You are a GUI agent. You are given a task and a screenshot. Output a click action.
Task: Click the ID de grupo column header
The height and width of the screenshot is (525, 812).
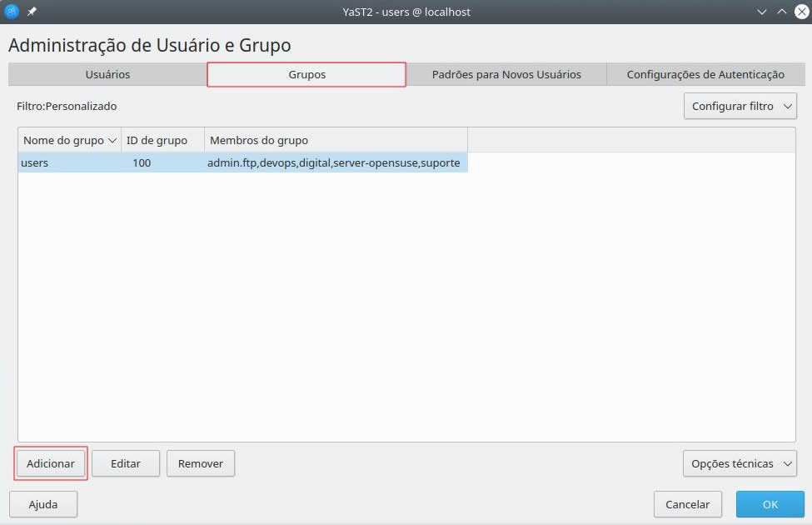[x=162, y=140]
